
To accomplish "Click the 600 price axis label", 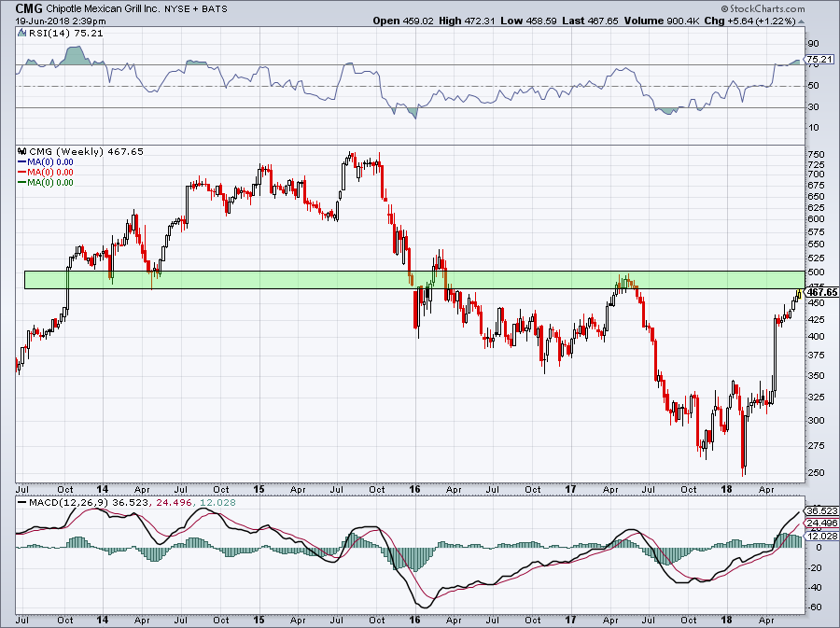I will [816, 219].
